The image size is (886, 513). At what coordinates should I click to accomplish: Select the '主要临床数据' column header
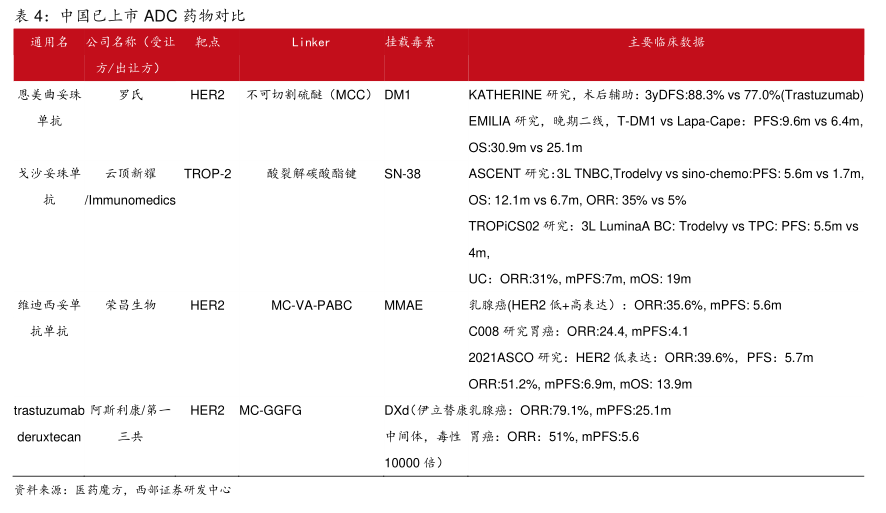coord(666,42)
